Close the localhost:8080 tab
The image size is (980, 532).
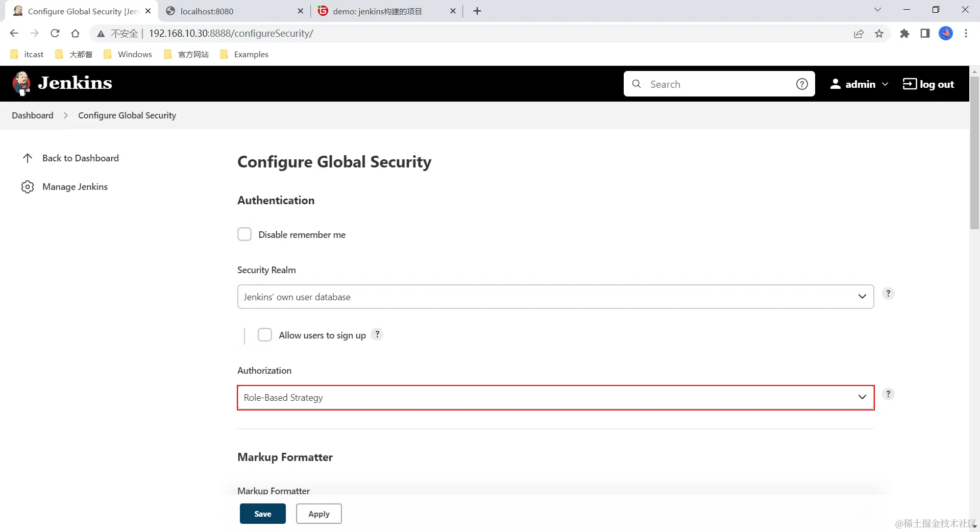(x=300, y=11)
